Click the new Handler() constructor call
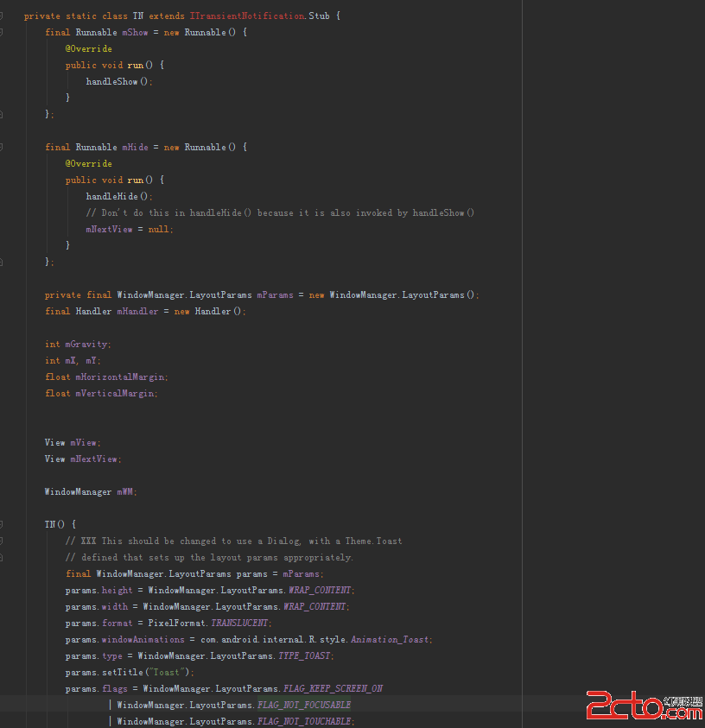The height and width of the screenshot is (728, 705). click(x=207, y=311)
